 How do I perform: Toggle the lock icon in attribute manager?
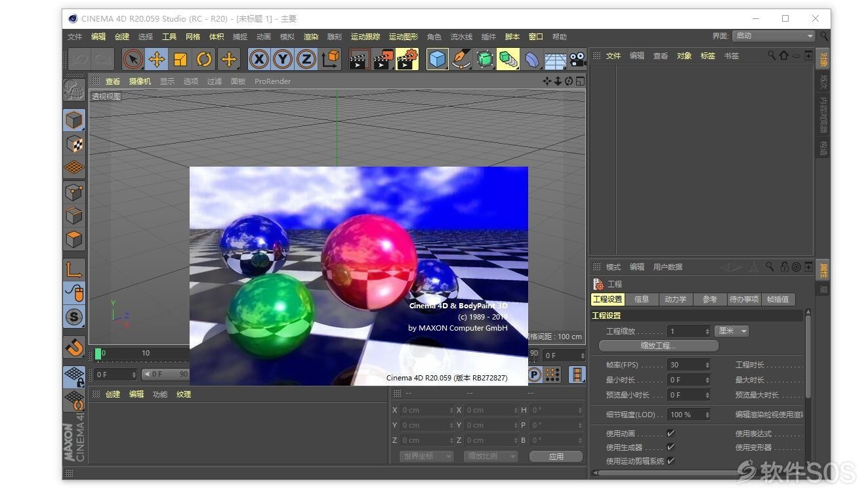784,267
